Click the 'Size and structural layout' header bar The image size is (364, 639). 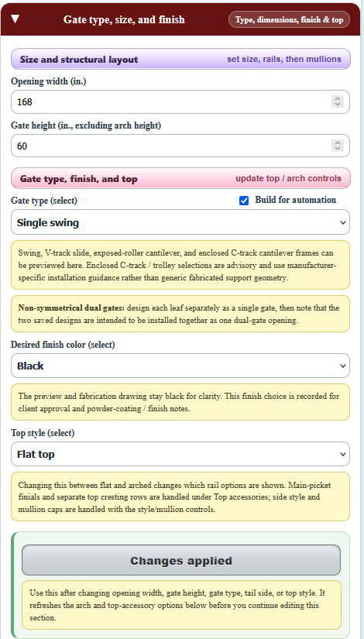coord(180,59)
